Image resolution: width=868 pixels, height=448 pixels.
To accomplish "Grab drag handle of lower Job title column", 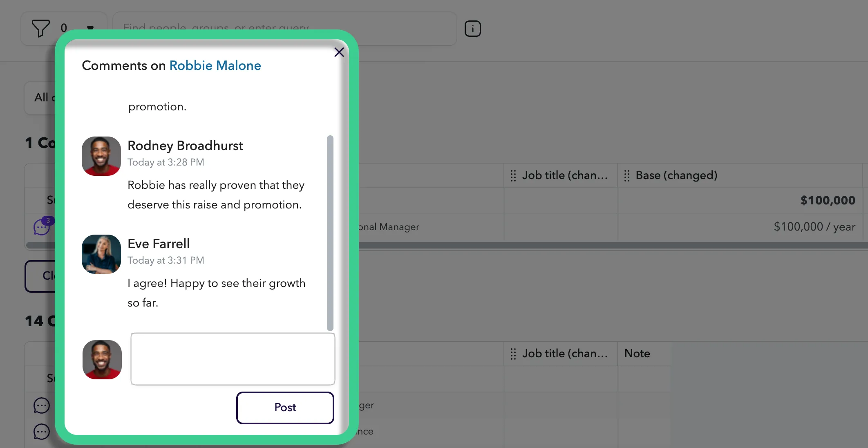I will click(513, 354).
